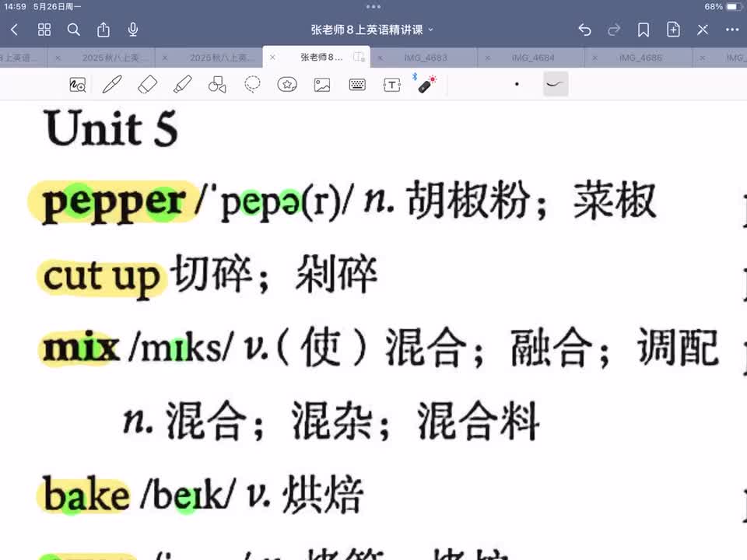This screenshot has height=560, width=747.
Task: Choose the dot laser pointer style
Action: pos(517,84)
